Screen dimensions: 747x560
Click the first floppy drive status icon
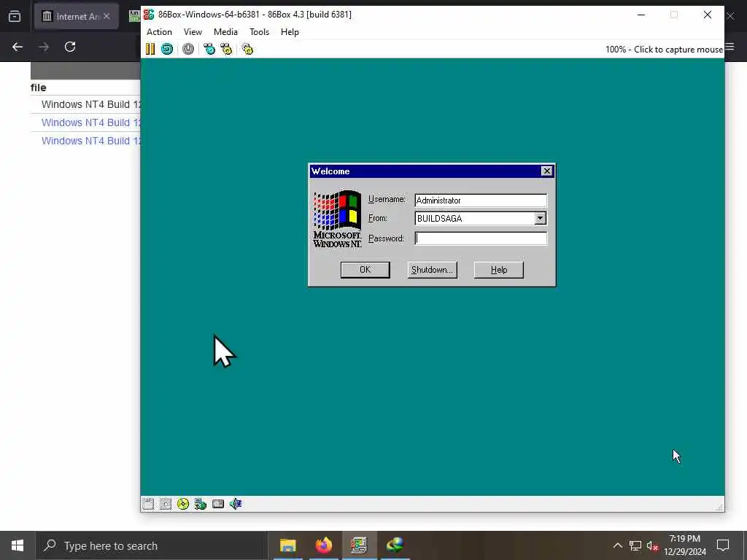coord(148,504)
